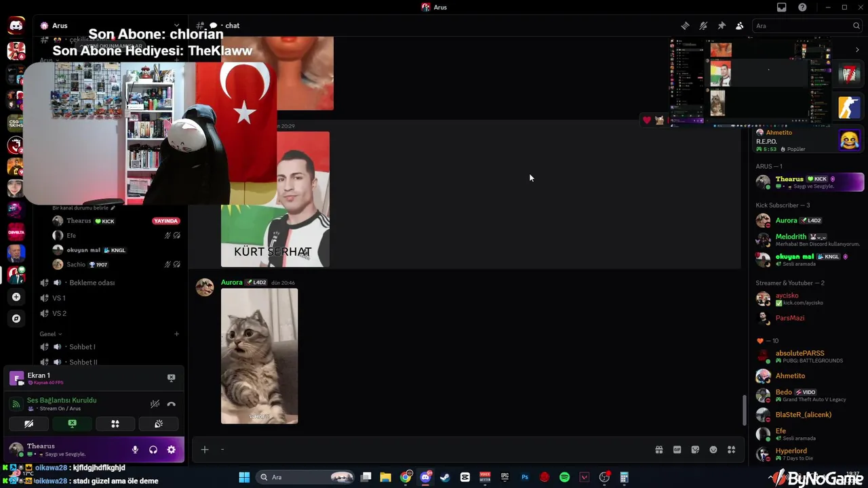Collapse the Genel channel category

51,334
